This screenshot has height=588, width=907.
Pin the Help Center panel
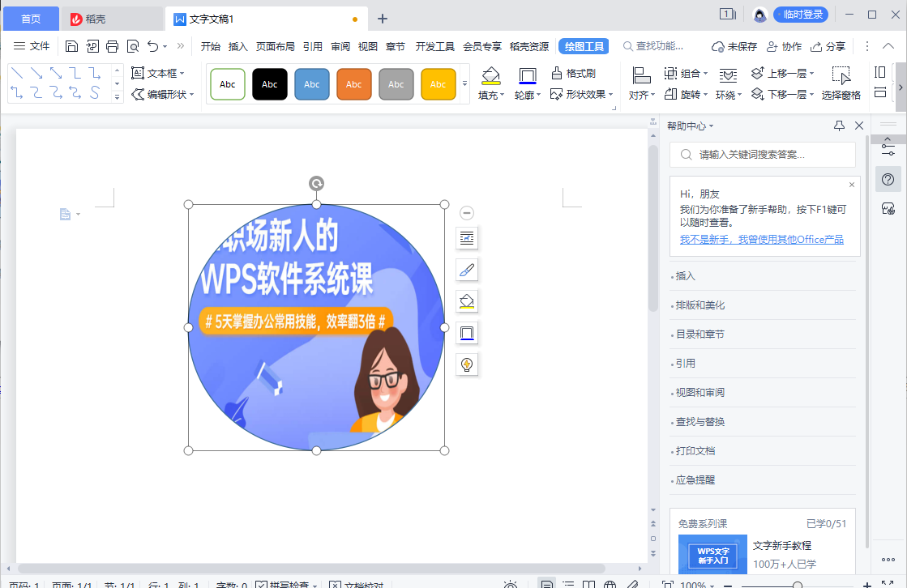[x=840, y=126]
